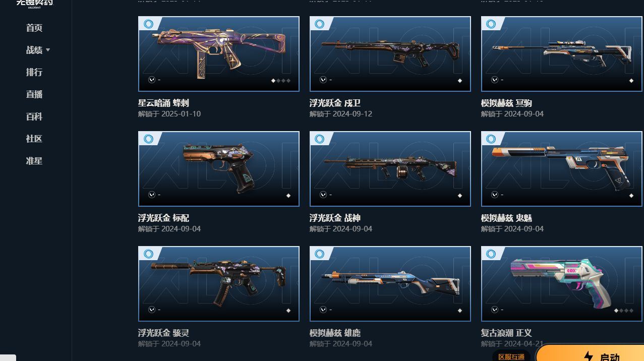644x361 pixels.
Task: Click the 区服互通 label
Action: [511, 356]
